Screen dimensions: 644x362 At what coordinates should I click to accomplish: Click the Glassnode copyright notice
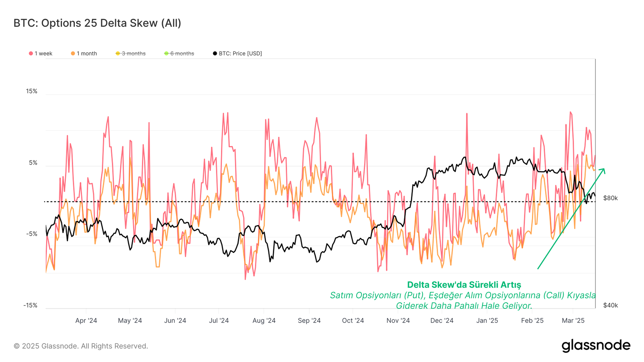pos(81,346)
